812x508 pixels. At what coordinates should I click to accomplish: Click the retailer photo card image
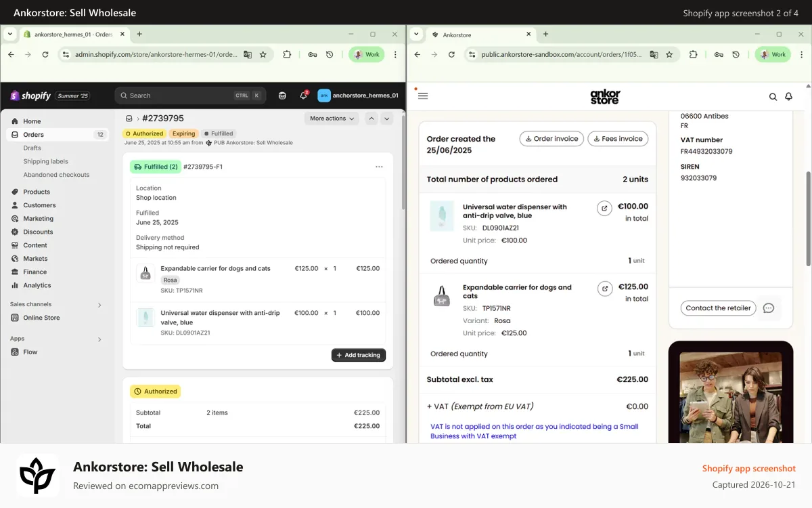click(731, 392)
